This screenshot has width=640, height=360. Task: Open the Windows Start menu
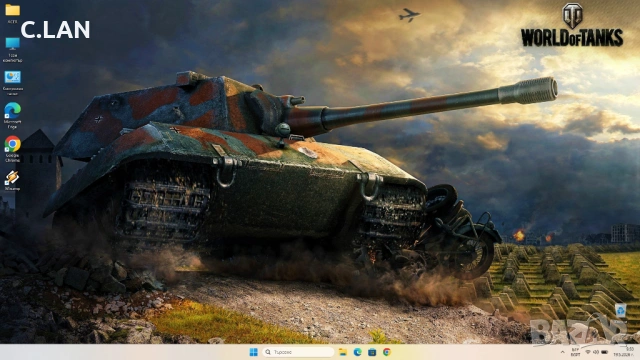tap(253, 352)
